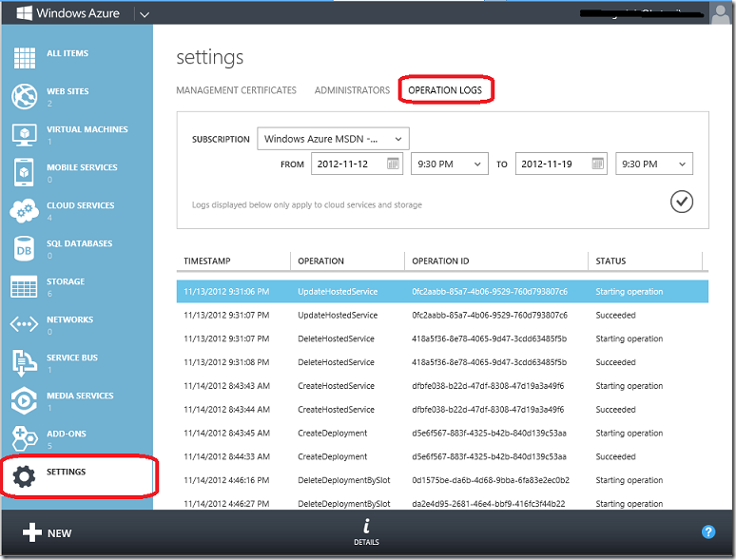Viewport: 736px width, 560px height.
Task: Sort by the Operation ID column header
Action: 440,261
